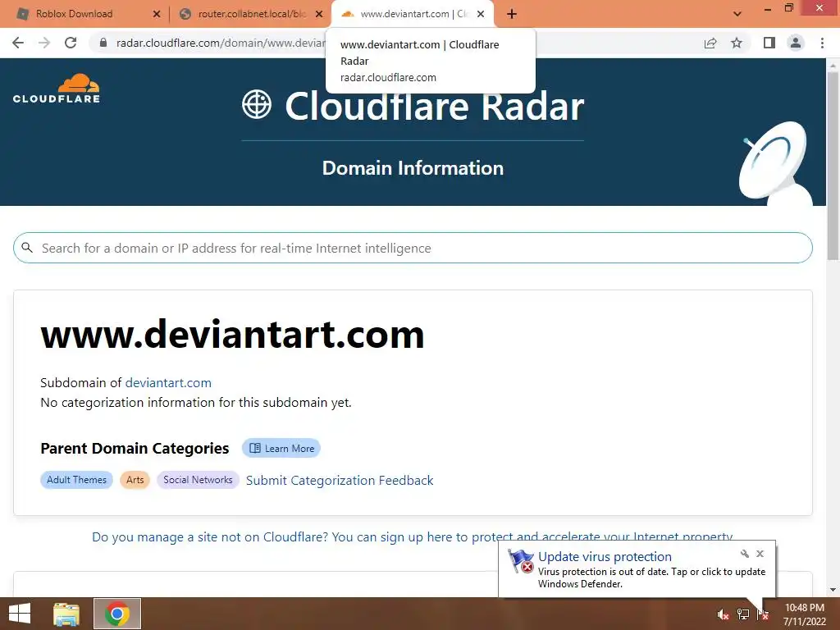
Task: Share this page icon
Action: click(710, 43)
